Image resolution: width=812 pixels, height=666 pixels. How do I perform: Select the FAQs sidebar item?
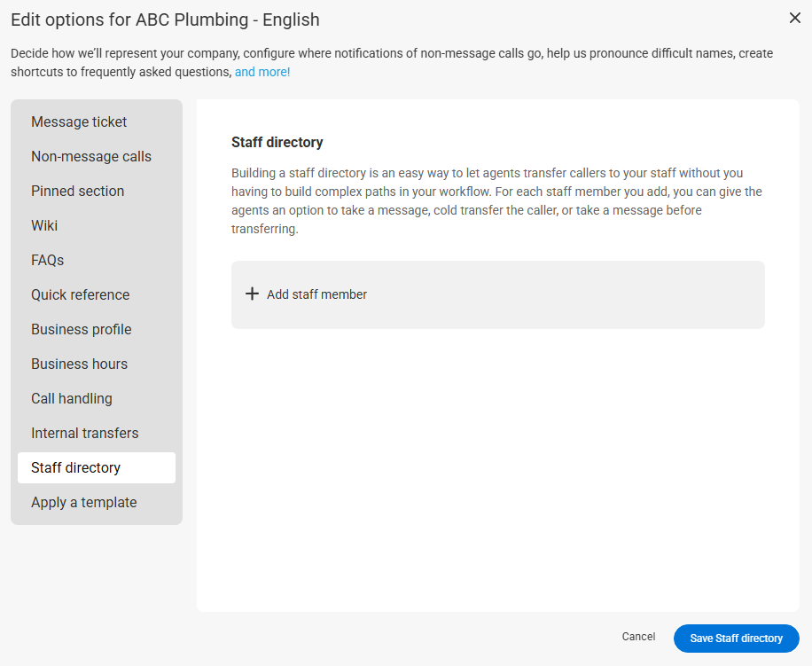pos(48,261)
